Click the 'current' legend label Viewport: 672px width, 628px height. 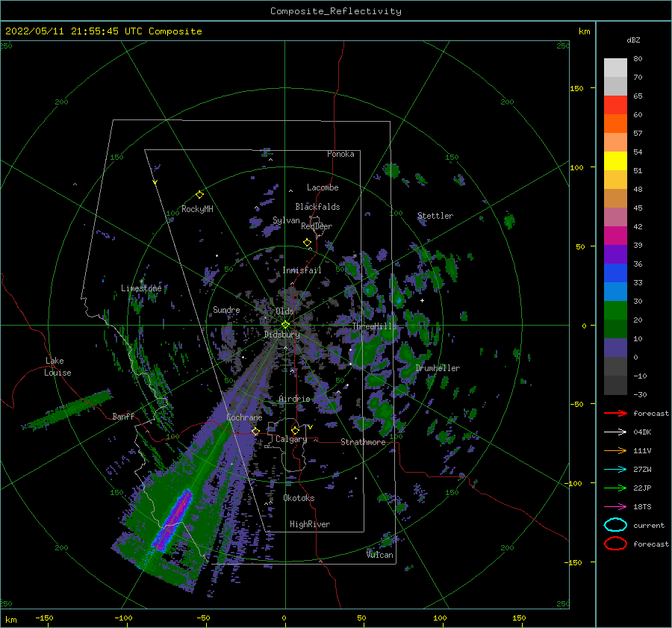click(x=649, y=526)
